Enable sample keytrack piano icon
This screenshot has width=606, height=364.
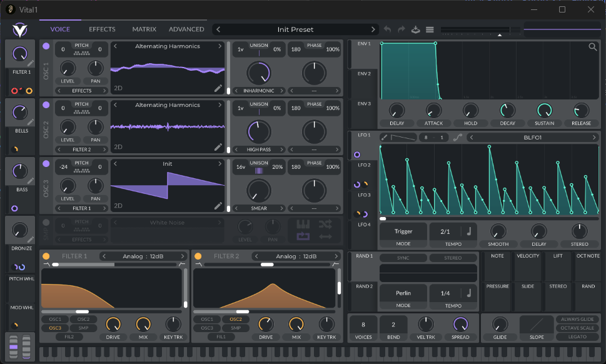(x=303, y=224)
